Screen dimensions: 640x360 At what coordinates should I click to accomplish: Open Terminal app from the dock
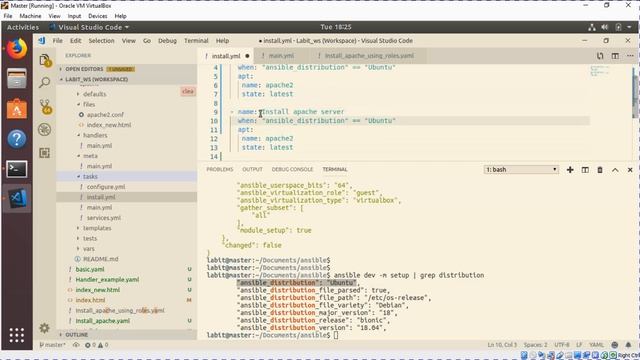[17, 169]
